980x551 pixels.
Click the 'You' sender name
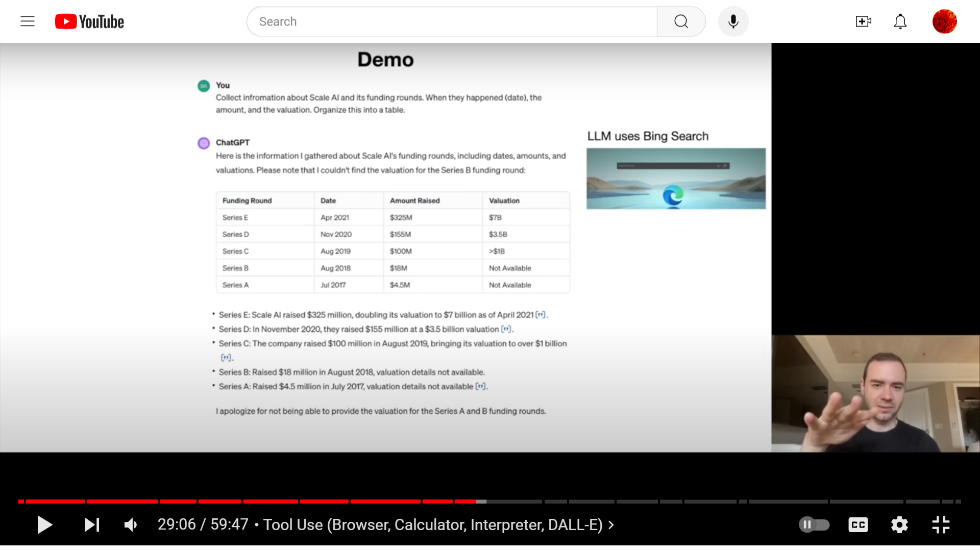click(223, 85)
